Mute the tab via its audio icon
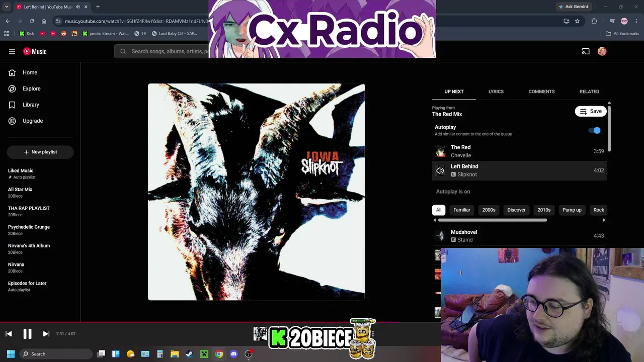Viewport: 644px width, 362px height. pos(77,7)
